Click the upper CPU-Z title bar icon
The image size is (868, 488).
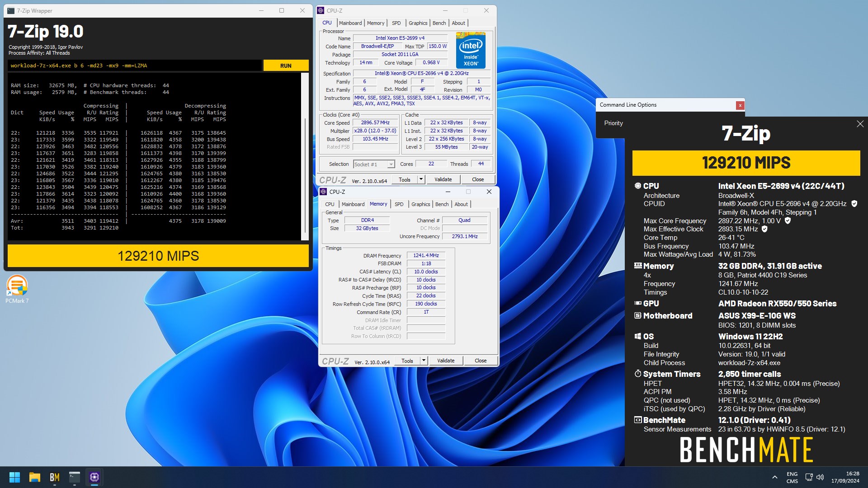321,10
